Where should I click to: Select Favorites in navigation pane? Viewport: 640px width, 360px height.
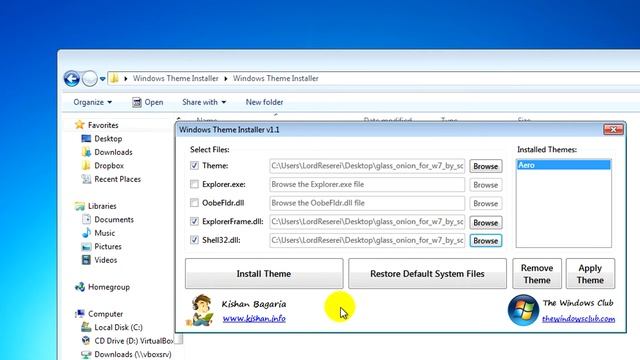tap(103, 125)
